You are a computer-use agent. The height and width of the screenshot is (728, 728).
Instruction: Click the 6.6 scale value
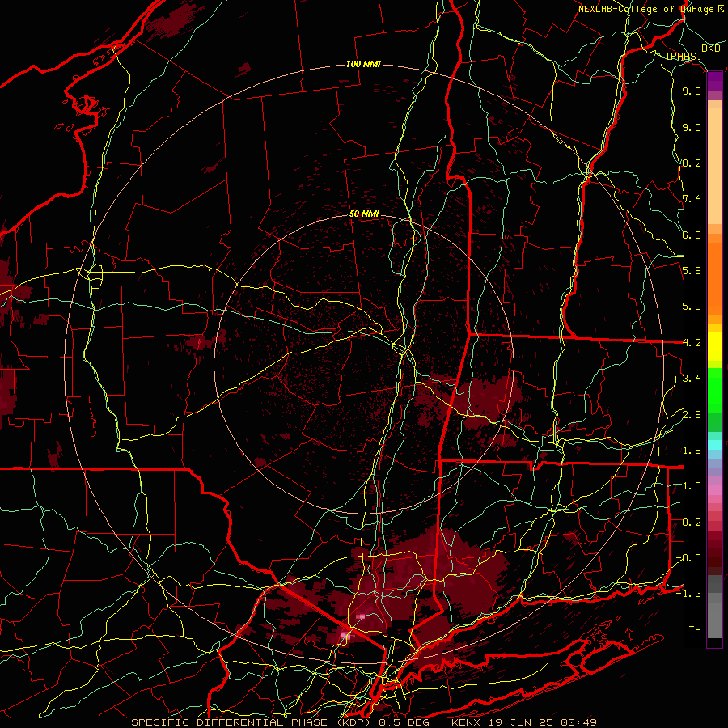point(692,235)
